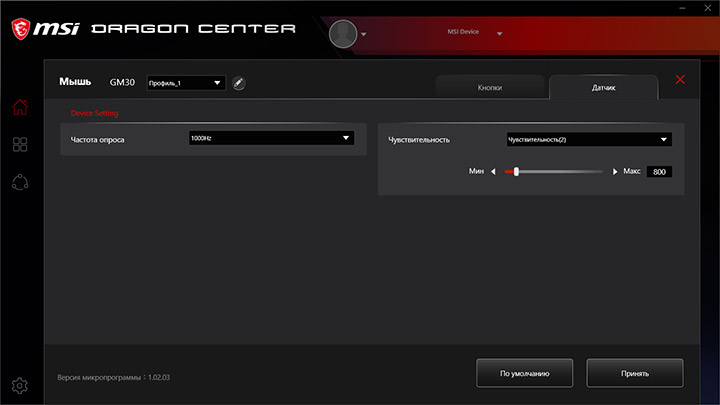Open the Чувствительность(2) dropdown
The height and width of the screenshot is (405, 720).
(589, 140)
